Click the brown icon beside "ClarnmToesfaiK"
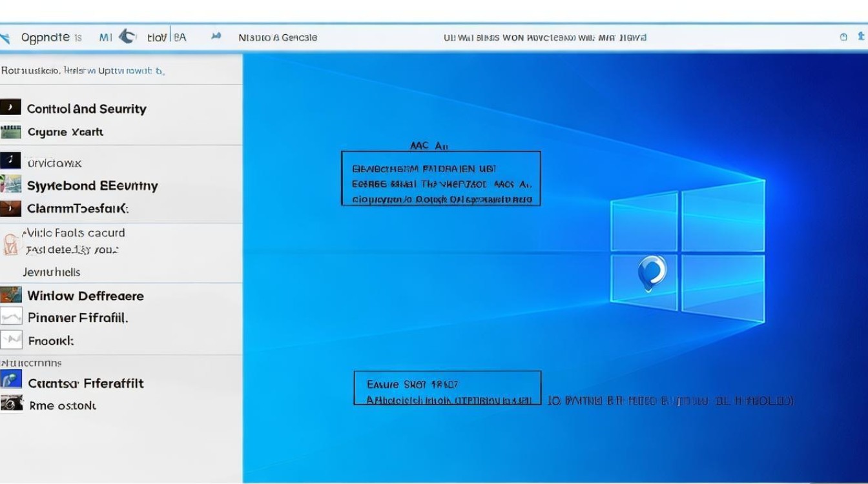 coord(10,208)
